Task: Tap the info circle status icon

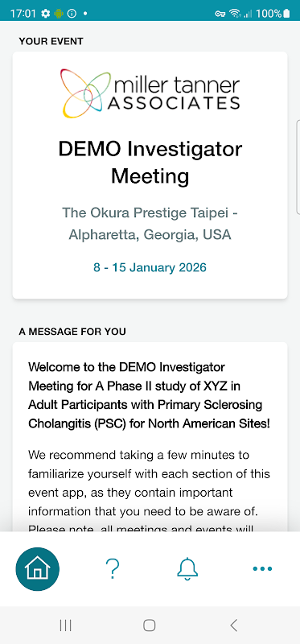Action: click(72, 14)
